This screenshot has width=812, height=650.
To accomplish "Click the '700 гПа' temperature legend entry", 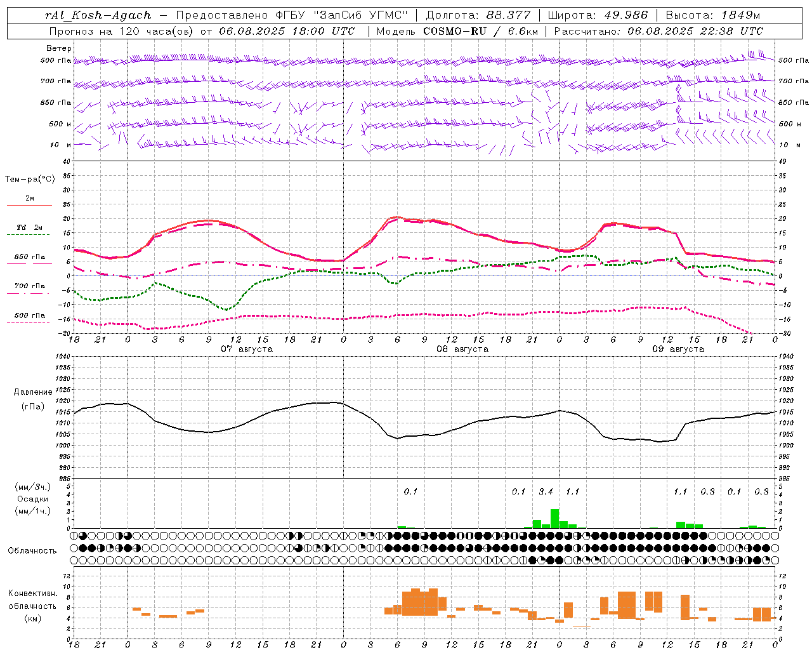I will click(30, 286).
